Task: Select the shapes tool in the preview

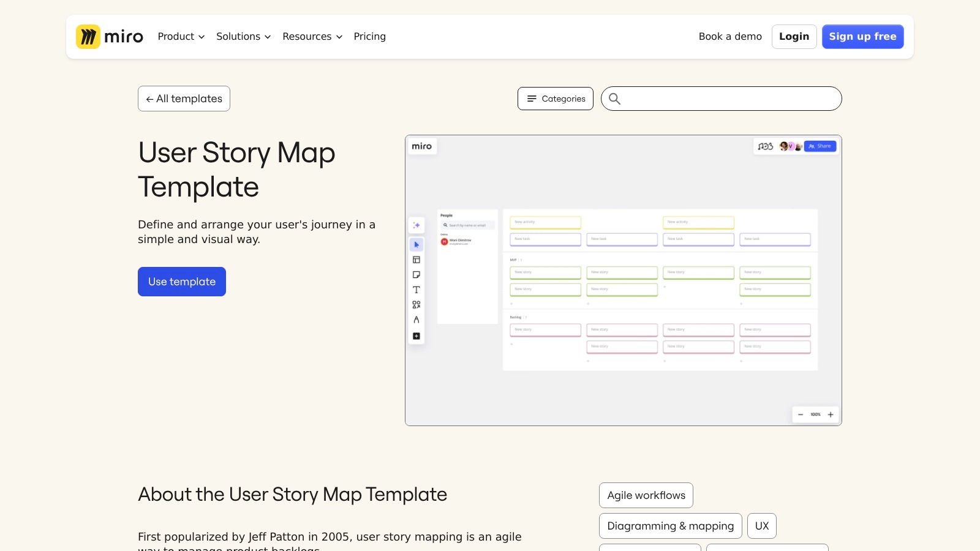Action: [x=417, y=305]
